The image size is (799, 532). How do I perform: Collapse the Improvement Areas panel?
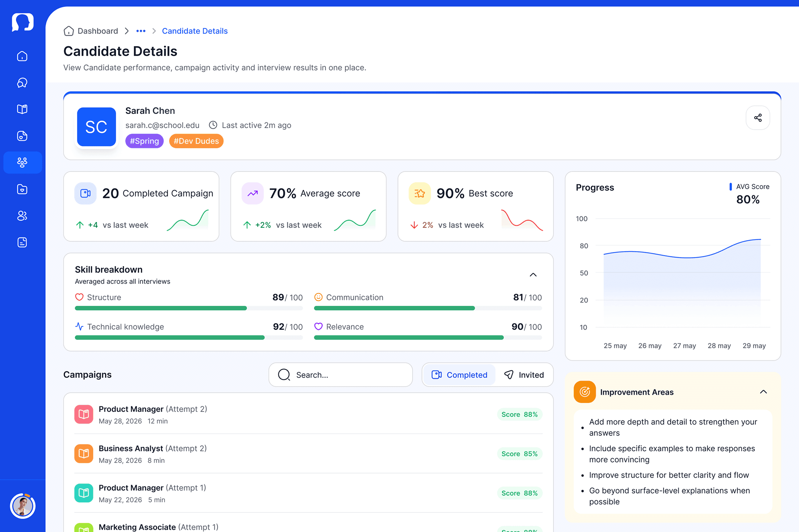[x=763, y=392]
